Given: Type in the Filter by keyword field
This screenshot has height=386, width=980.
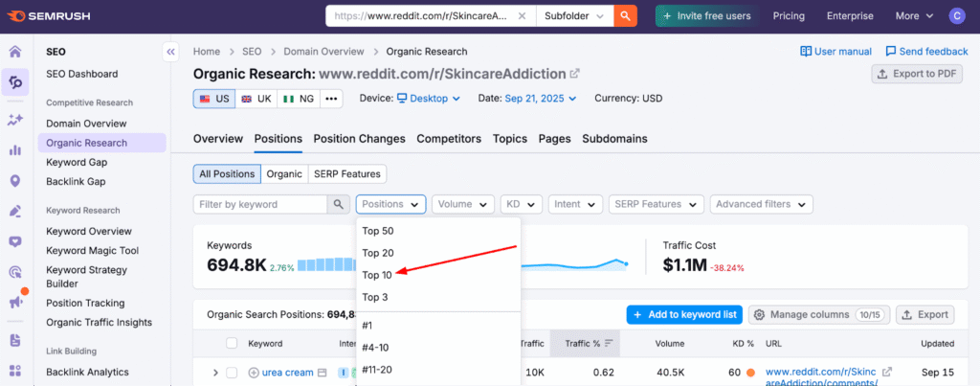Looking at the screenshot, I should (260, 204).
